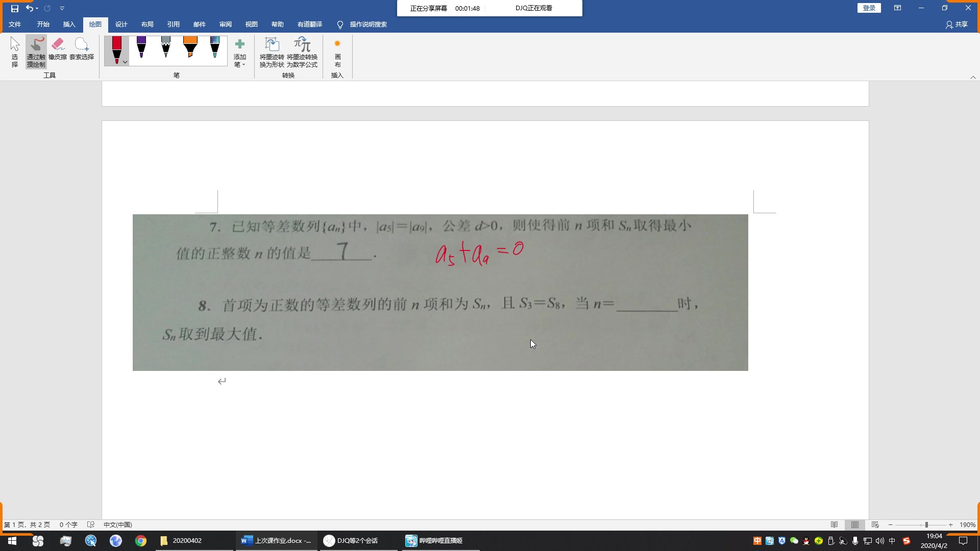The width and height of the screenshot is (980, 551).
Task: Toggle Draw with Touch mode
Action: point(36,51)
